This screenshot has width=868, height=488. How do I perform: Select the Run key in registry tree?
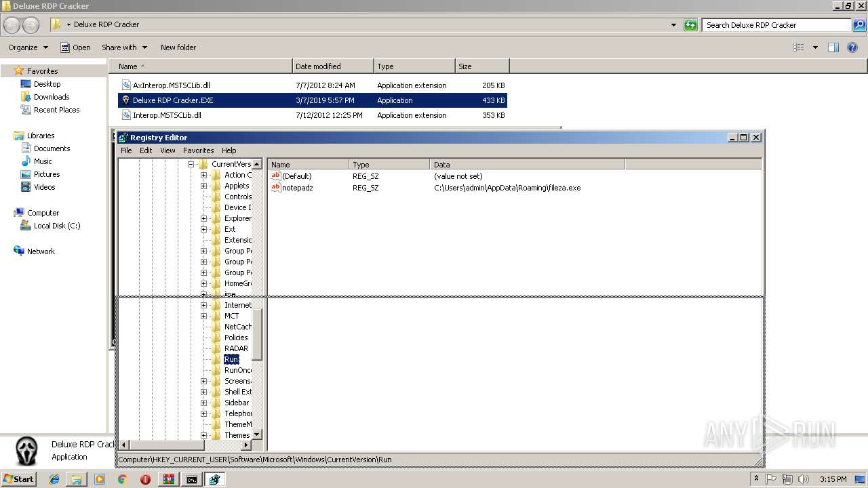click(231, 359)
